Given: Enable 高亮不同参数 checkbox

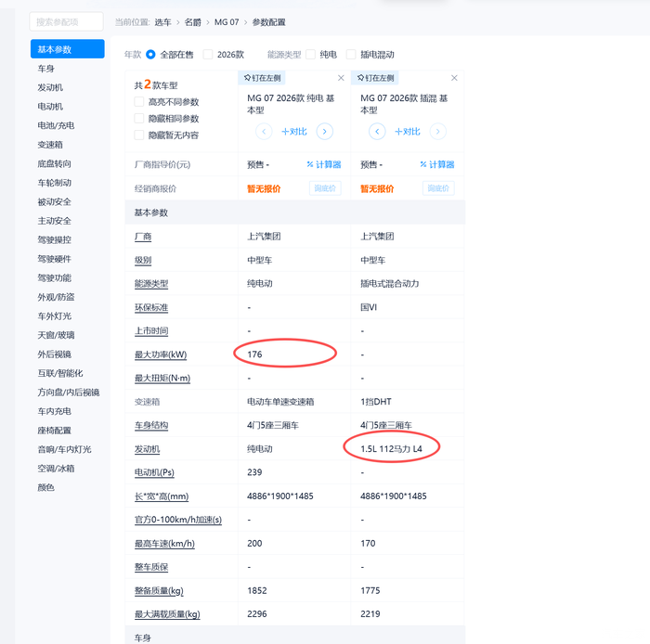Looking at the screenshot, I should 139,102.
